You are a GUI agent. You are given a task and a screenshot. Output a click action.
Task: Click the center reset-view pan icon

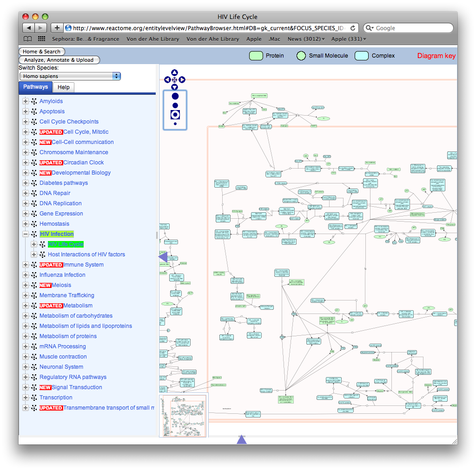pos(174,80)
